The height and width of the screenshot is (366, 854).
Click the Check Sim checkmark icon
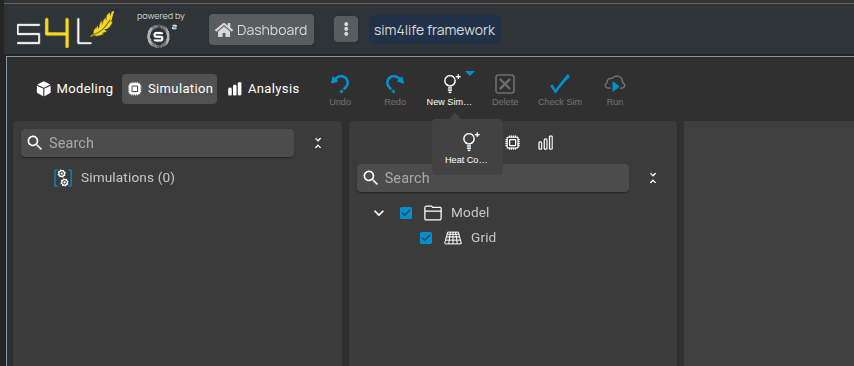click(x=560, y=84)
